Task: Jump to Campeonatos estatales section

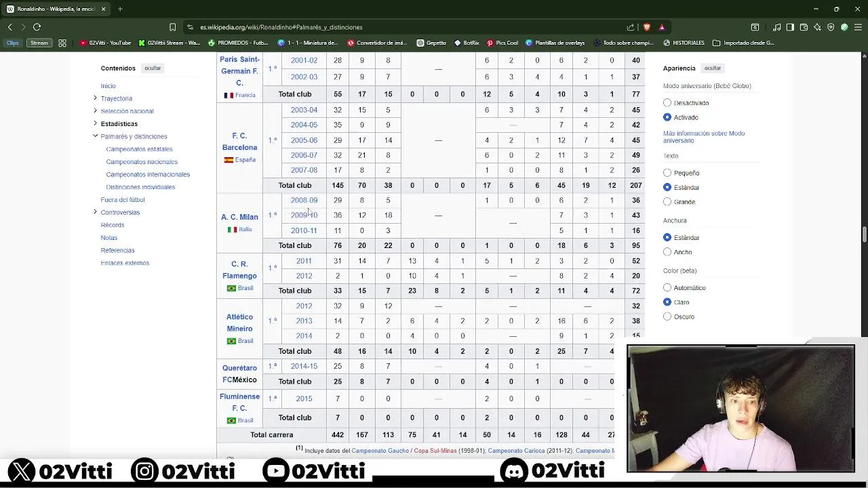Action: (139, 149)
